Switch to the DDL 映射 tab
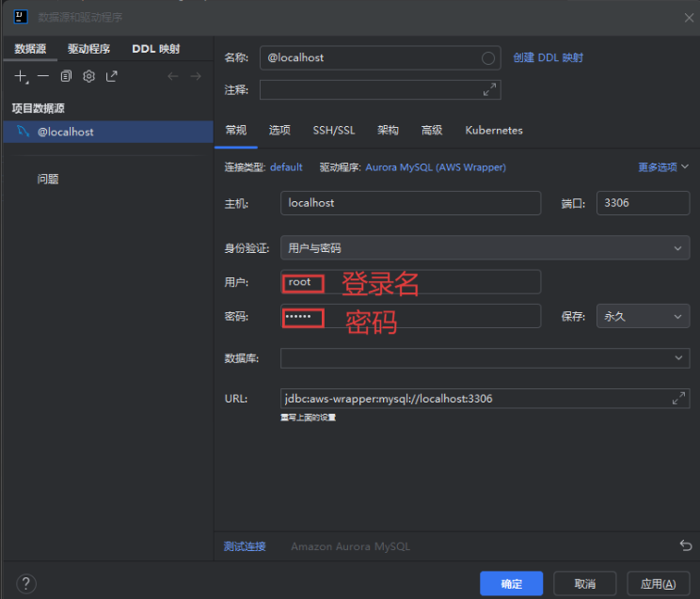Image resolution: width=700 pixels, height=599 pixels. pyautogui.click(x=156, y=49)
